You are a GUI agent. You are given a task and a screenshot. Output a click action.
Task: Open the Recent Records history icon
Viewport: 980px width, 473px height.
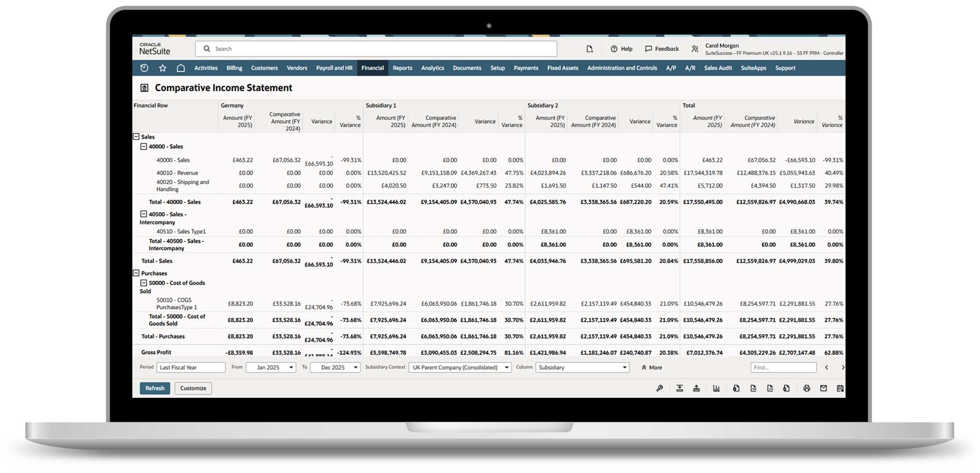[144, 68]
